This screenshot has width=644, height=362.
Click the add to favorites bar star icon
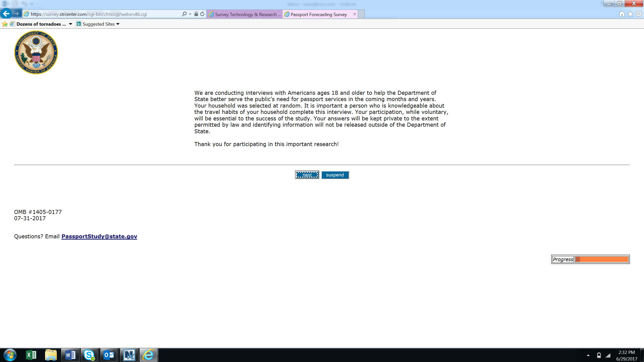pyautogui.click(x=5, y=24)
